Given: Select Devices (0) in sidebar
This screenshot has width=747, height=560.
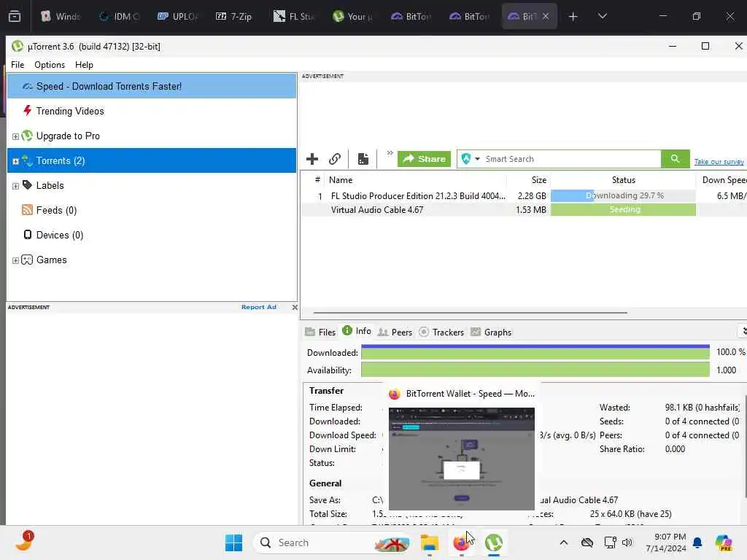Looking at the screenshot, I should coord(152,235).
